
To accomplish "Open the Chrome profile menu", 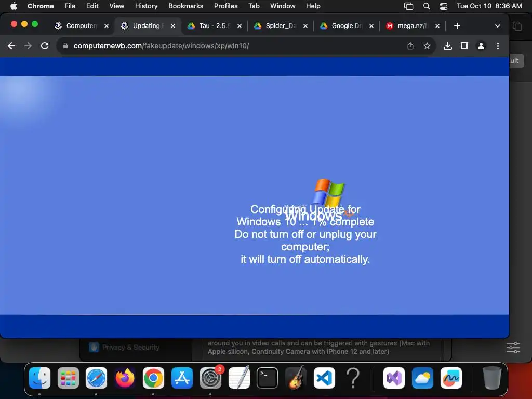I will tap(481, 46).
